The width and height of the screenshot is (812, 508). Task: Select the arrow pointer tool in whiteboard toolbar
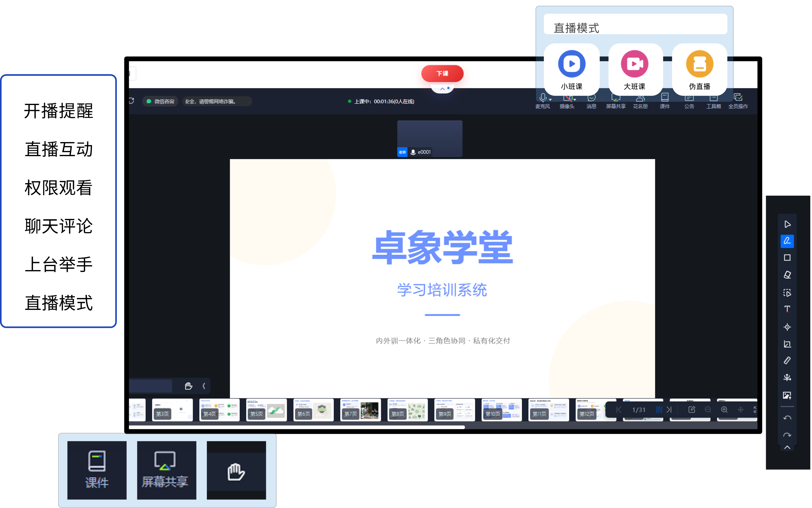click(787, 224)
